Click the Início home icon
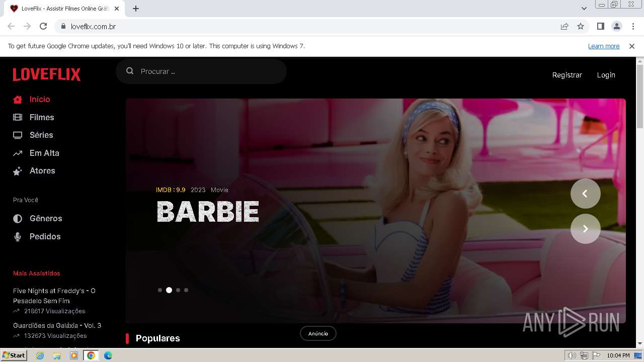Screen dimensions: 644x362 tap(18, 100)
